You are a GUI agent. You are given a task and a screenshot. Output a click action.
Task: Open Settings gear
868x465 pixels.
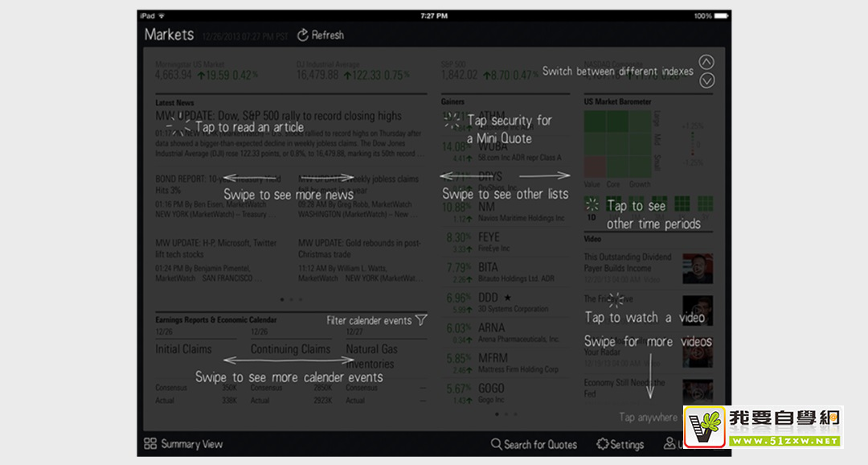click(620, 445)
